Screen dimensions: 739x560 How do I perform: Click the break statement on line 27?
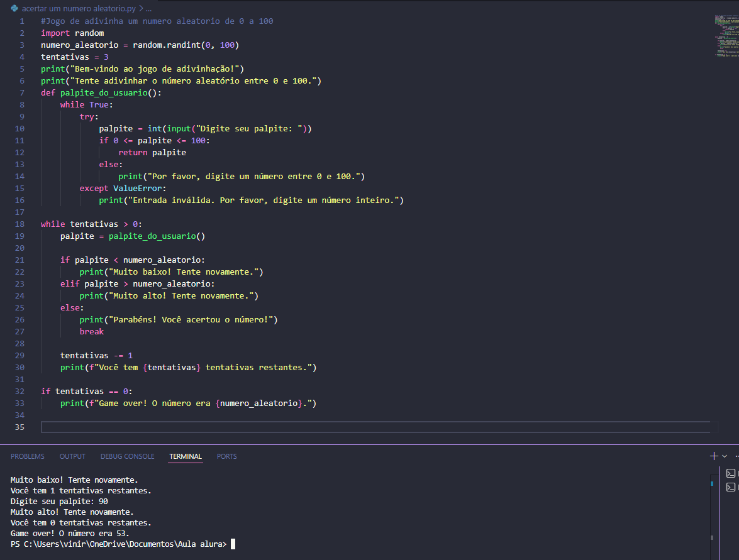91,332
